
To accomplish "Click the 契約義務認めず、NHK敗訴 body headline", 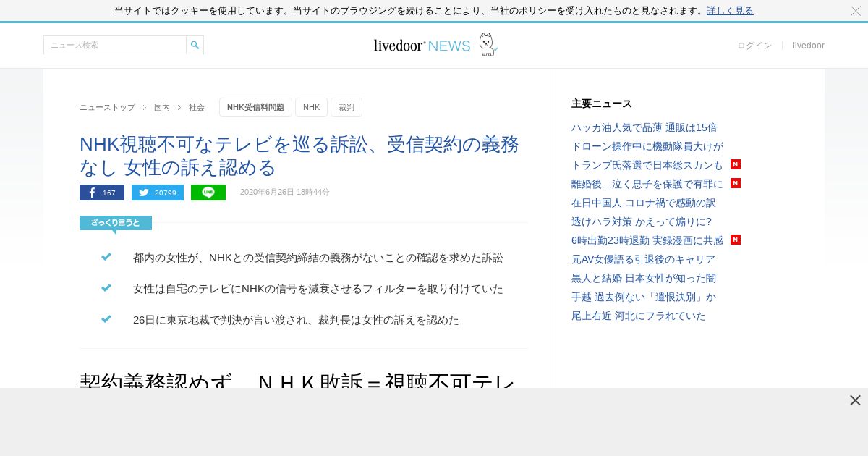I will (297, 381).
